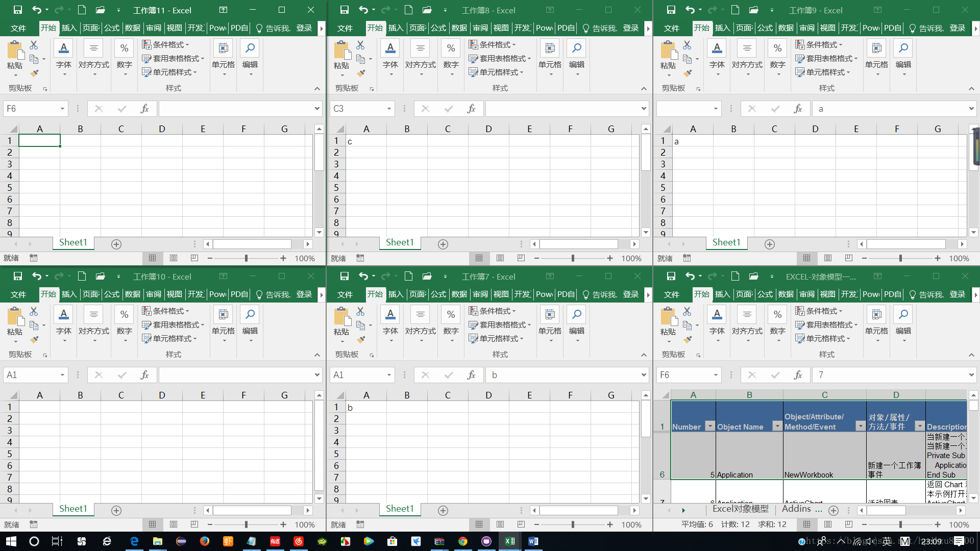Image resolution: width=980 pixels, height=551 pixels.
Task: Click 登录 sign-in in 工作簿8
Action: click(x=631, y=28)
